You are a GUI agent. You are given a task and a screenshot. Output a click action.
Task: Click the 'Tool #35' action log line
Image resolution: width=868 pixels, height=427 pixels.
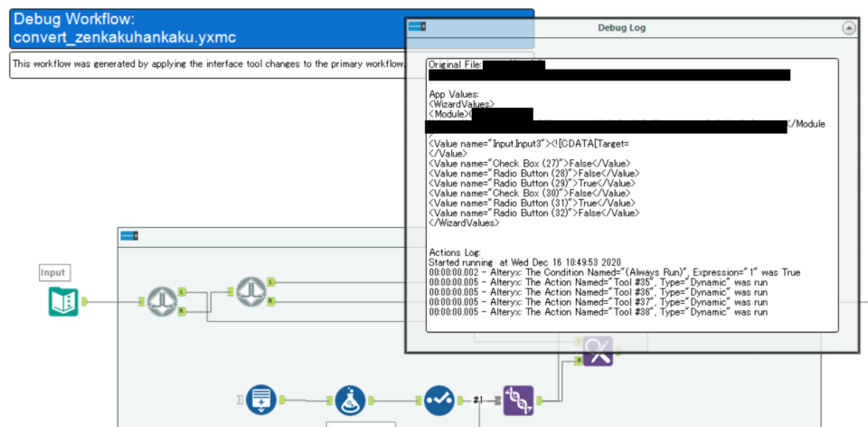[598, 282]
